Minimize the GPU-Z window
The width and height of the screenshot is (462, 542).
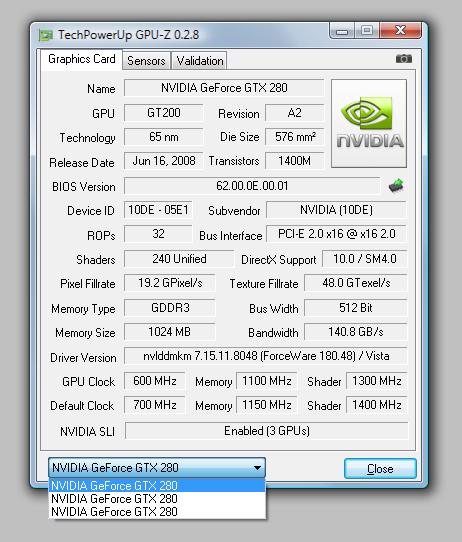point(342,31)
